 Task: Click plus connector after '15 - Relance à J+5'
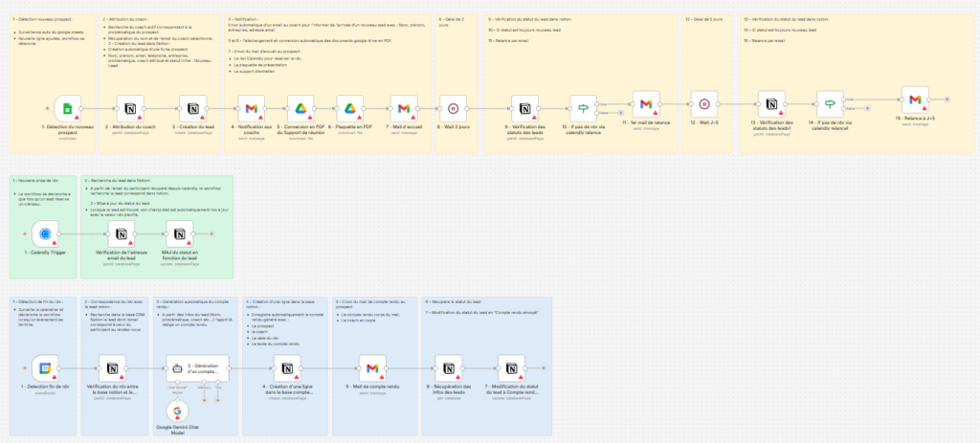click(x=946, y=100)
